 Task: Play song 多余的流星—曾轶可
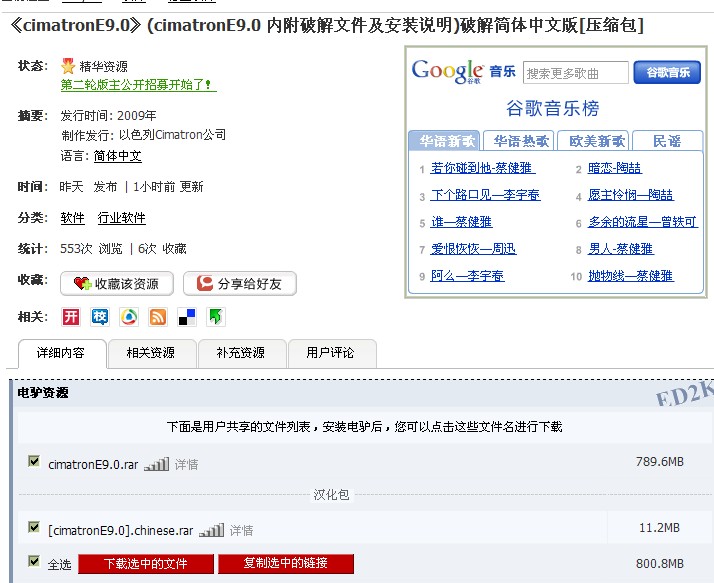(x=643, y=222)
